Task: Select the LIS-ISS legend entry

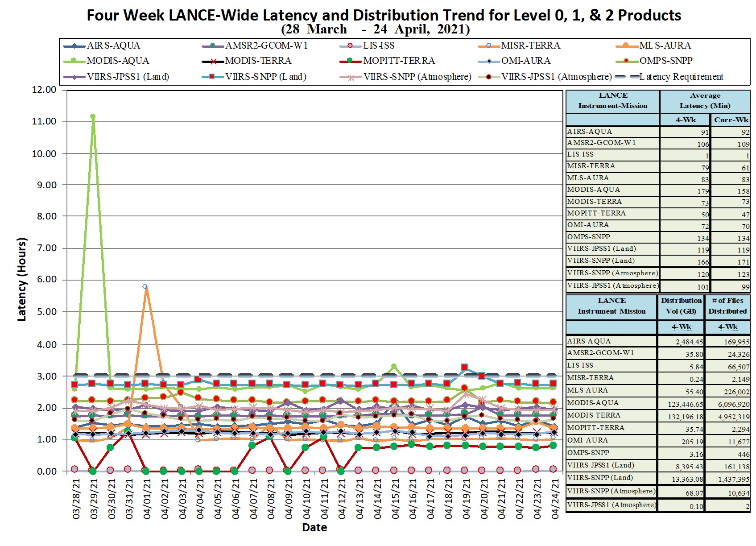Action: tap(367, 46)
